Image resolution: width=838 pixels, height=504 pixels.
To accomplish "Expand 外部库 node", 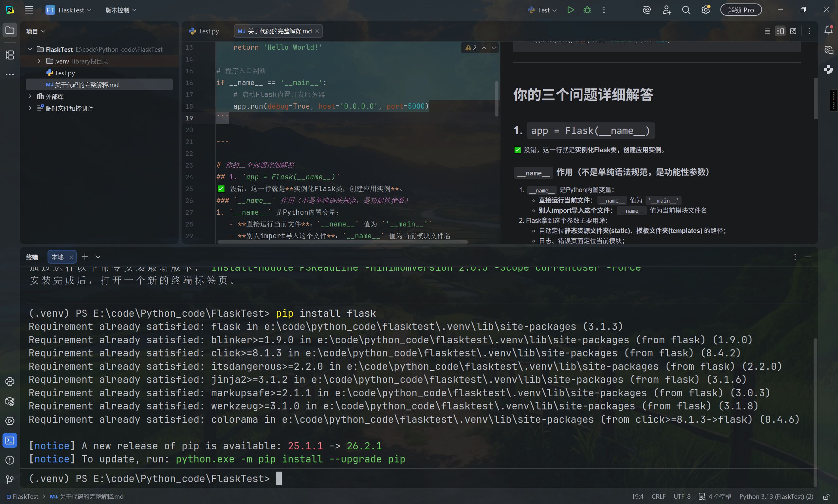I will 30,97.
